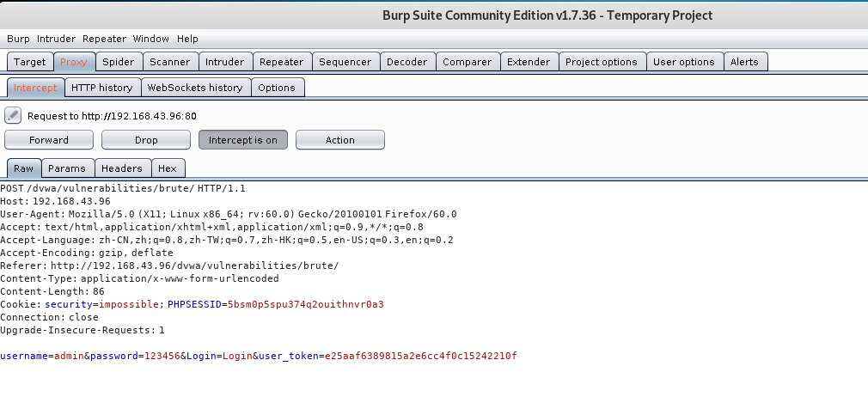
Task: Select the Intercept sub-tab
Action: 35,88
